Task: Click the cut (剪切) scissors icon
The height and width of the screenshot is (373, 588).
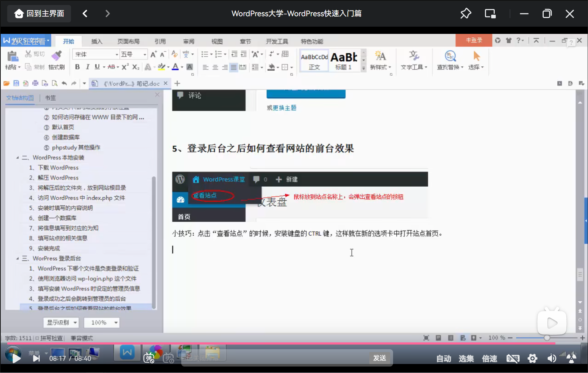Action: tap(28, 54)
